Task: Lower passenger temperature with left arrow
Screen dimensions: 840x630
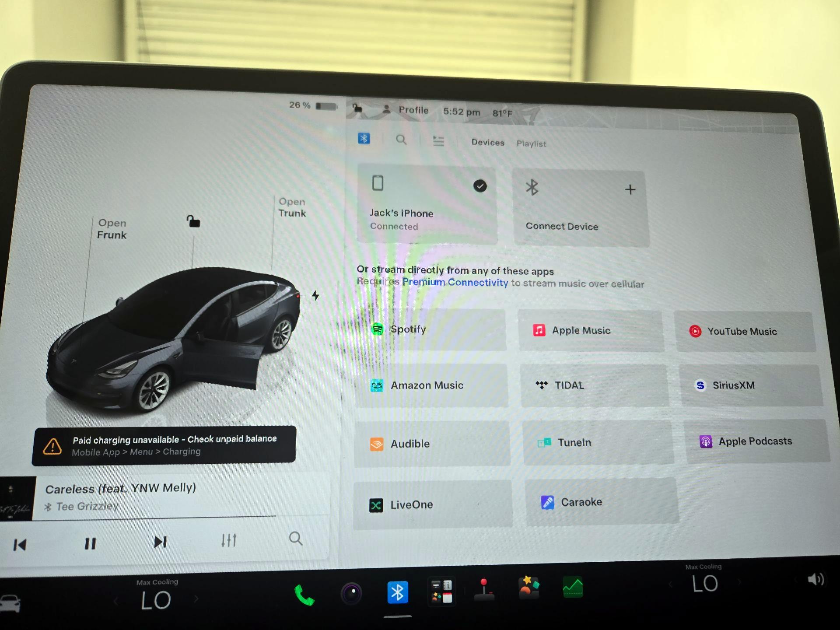Action: pyautogui.click(x=670, y=584)
